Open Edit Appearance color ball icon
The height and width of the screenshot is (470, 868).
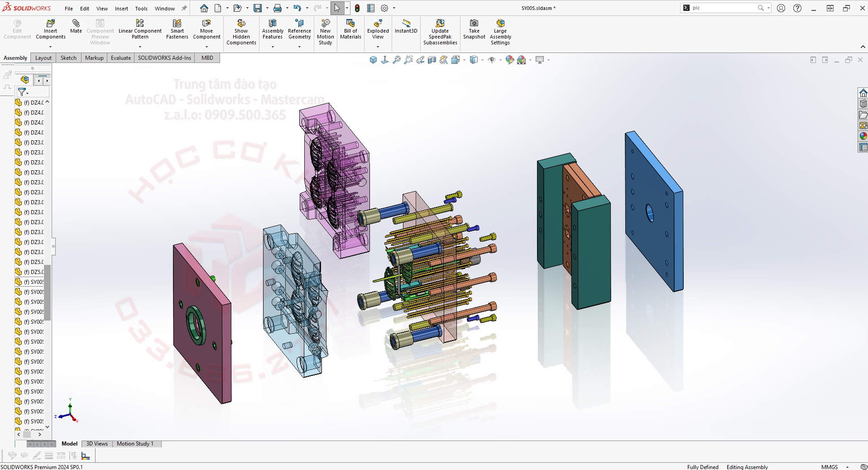pyautogui.click(x=510, y=60)
